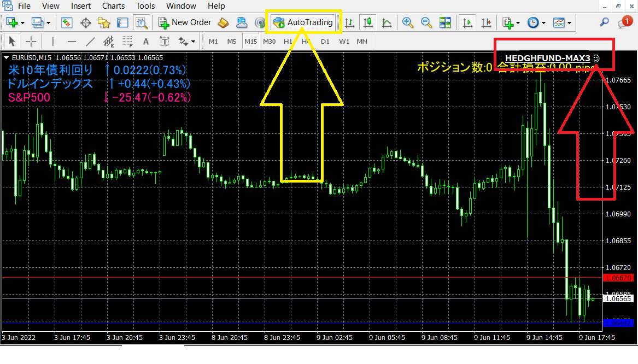Open the Tools menu
Viewport: 638px width, 364px height.
[x=145, y=6]
